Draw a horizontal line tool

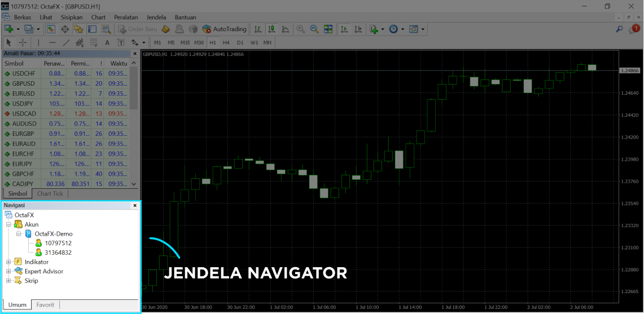click(x=52, y=42)
